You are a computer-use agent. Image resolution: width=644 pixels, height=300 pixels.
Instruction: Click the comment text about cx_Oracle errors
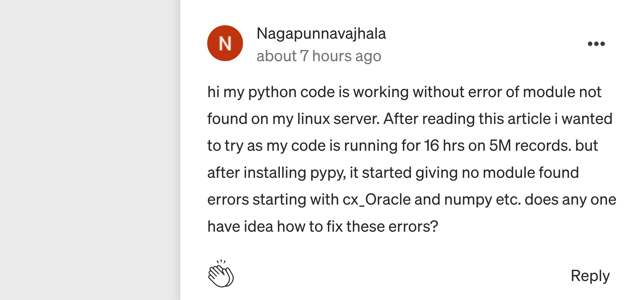point(412,200)
